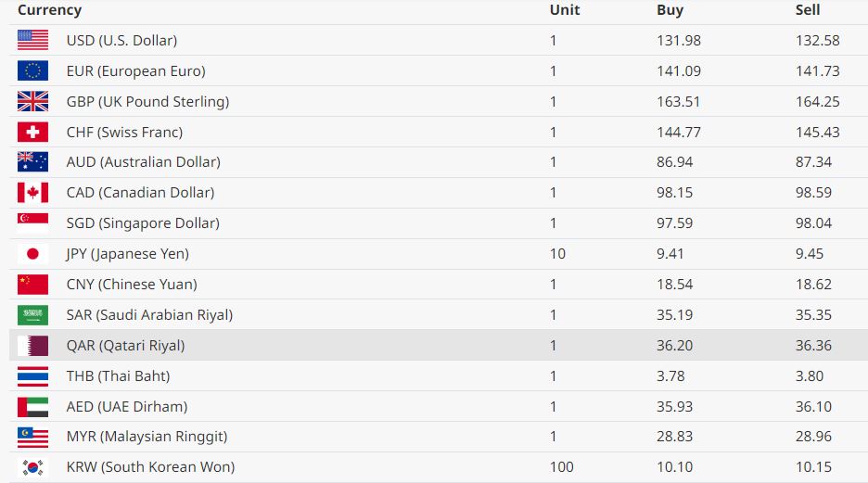Click the European Union flag icon
868x483 pixels.
tap(32, 70)
